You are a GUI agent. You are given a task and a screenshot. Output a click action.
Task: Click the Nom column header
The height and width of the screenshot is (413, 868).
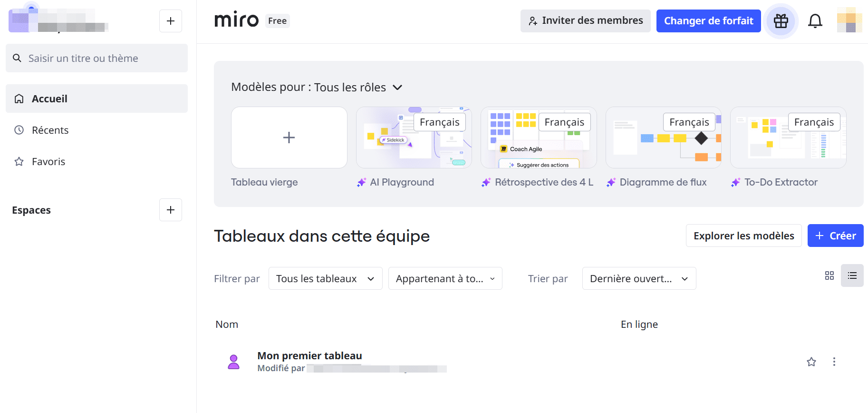[227, 324]
